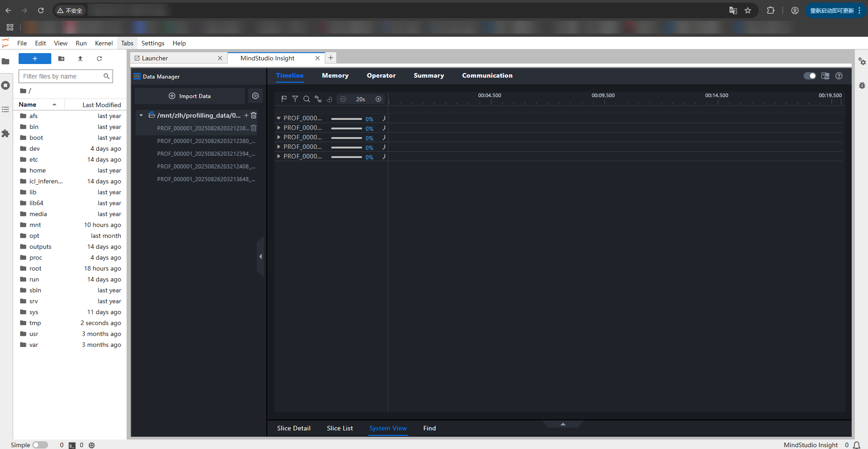868x449 pixels.
Task: Sort file list by Name column
Action: pos(39,104)
